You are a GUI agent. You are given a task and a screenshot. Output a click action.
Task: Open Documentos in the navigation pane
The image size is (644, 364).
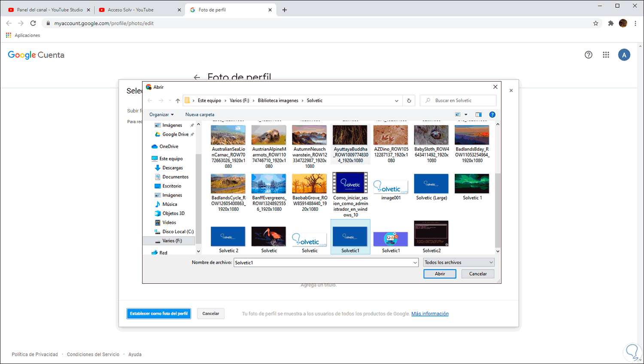(172, 177)
